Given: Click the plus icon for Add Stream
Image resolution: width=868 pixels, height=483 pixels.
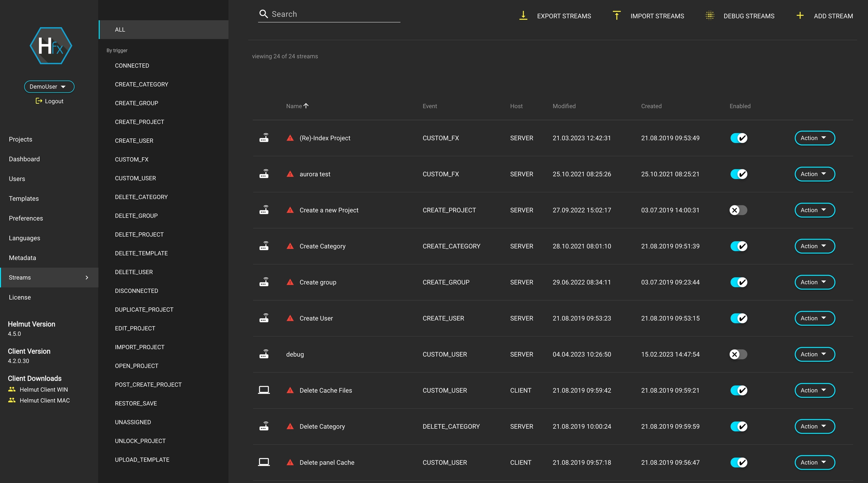Looking at the screenshot, I should (800, 15).
